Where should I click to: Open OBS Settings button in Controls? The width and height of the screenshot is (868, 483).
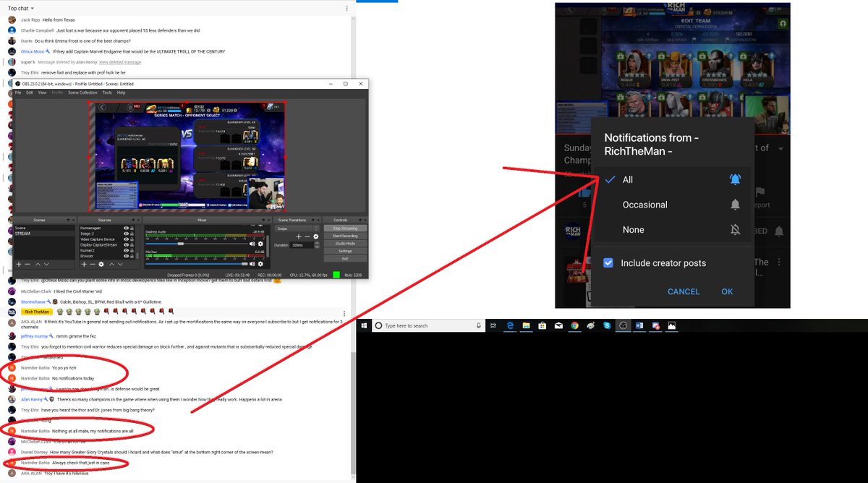tap(345, 251)
